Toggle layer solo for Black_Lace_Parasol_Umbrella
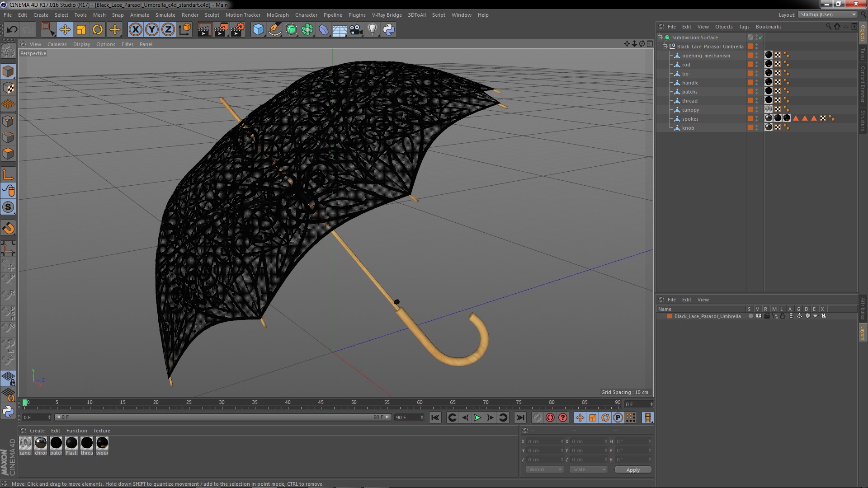868x488 pixels. pos(751,316)
